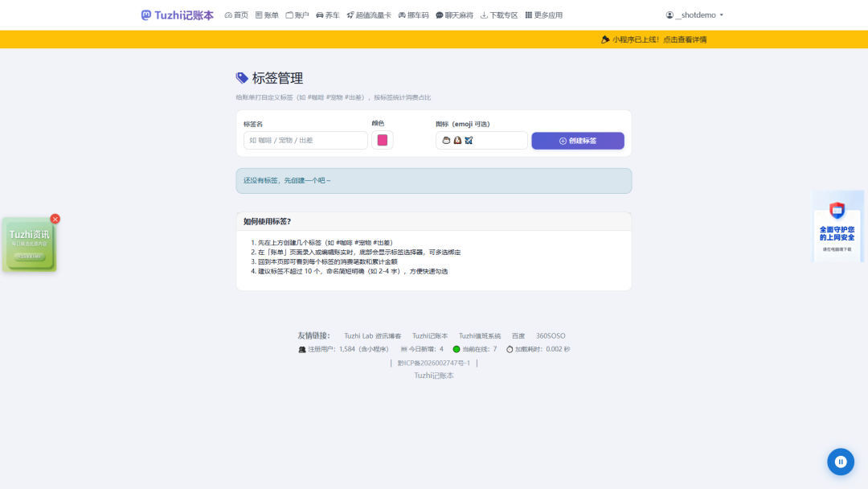Click the rocket icon for 超值流量卡

(x=350, y=15)
